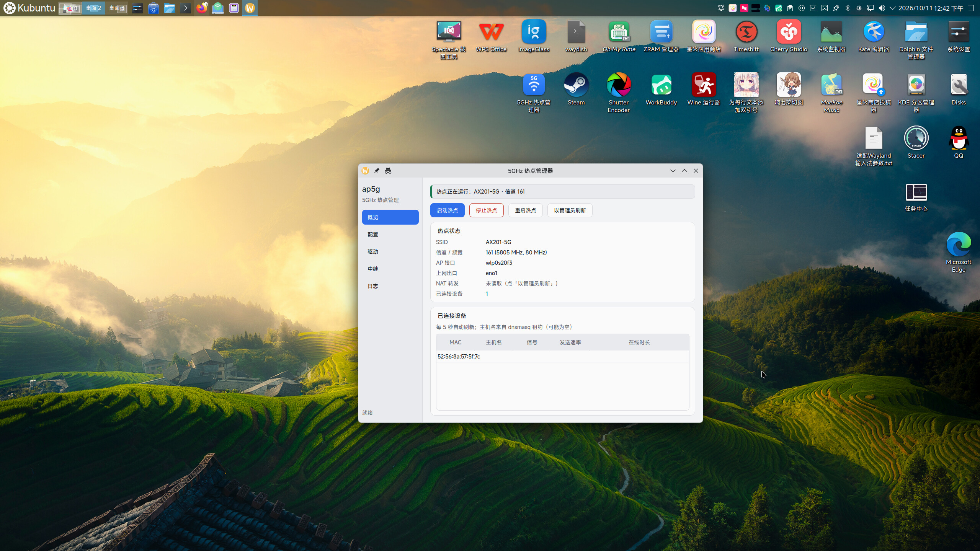980x551 pixels.
Task: Switch to virtual desktop 桌面2
Action: pos(93,8)
